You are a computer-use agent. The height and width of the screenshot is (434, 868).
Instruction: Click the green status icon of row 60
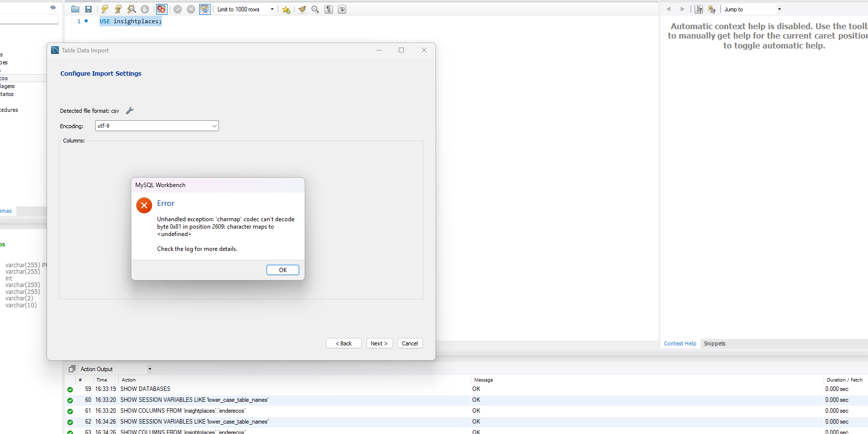point(70,400)
